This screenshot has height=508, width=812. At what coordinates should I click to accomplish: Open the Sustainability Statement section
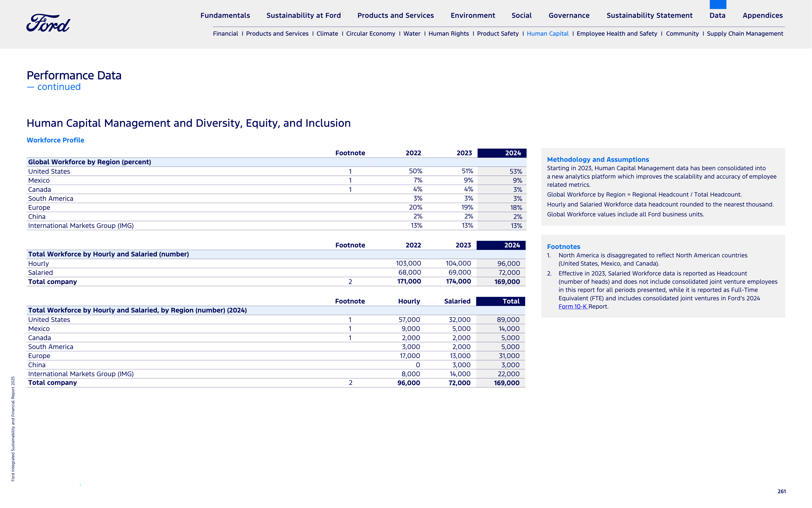(650, 15)
